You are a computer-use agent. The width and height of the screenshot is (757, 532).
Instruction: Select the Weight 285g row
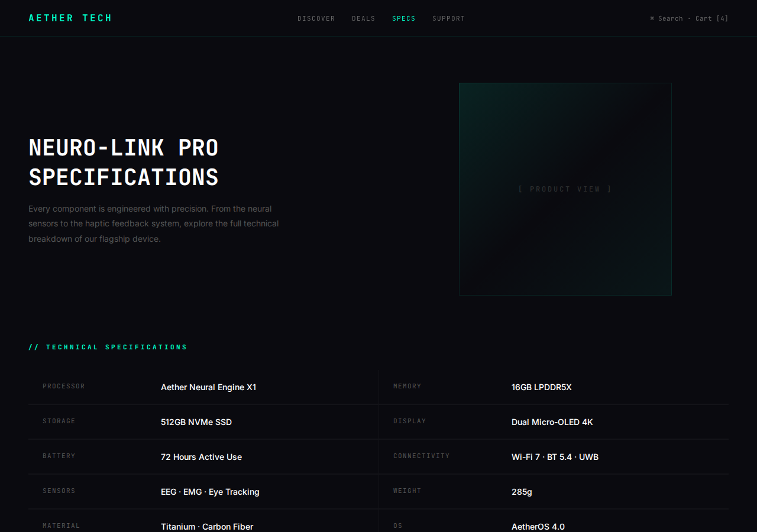coord(554,492)
